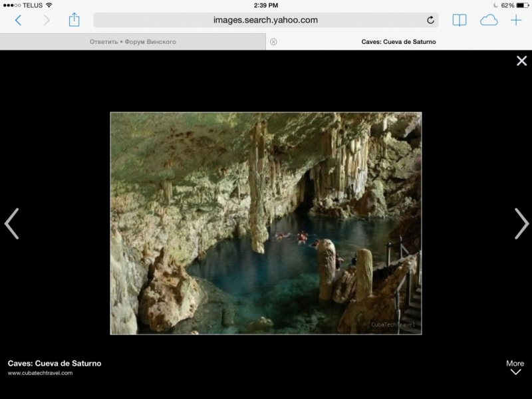Screen dimensions: 532x399
Task: Tap the 2:39 PM status bar clock
Action: tap(266, 5)
